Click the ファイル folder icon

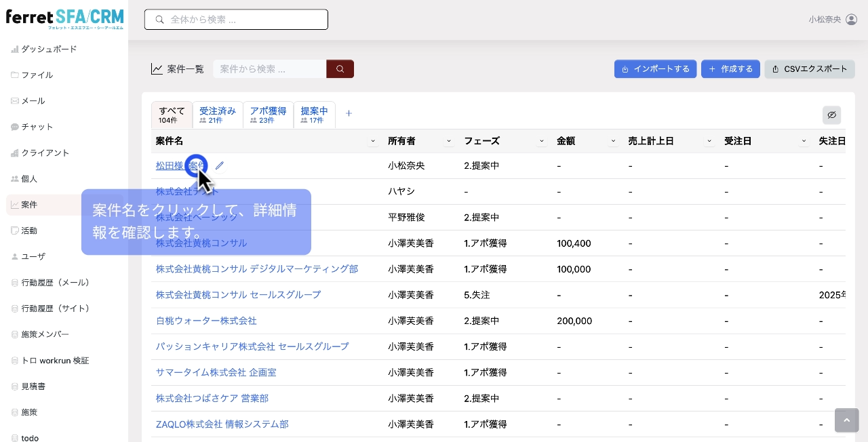coord(15,75)
